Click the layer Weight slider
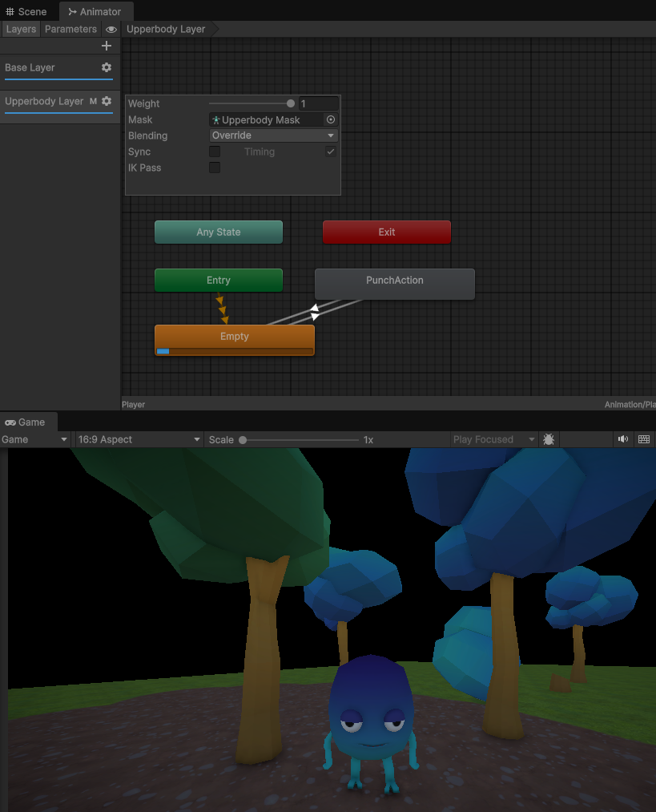Viewport: 656px width, 812px height. [x=252, y=103]
